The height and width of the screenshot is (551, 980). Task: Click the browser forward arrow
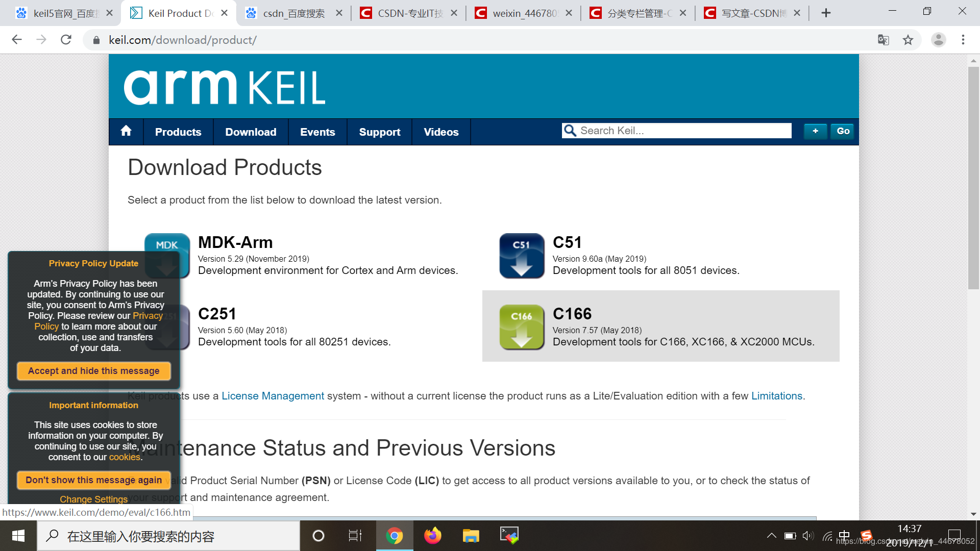[41, 40]
